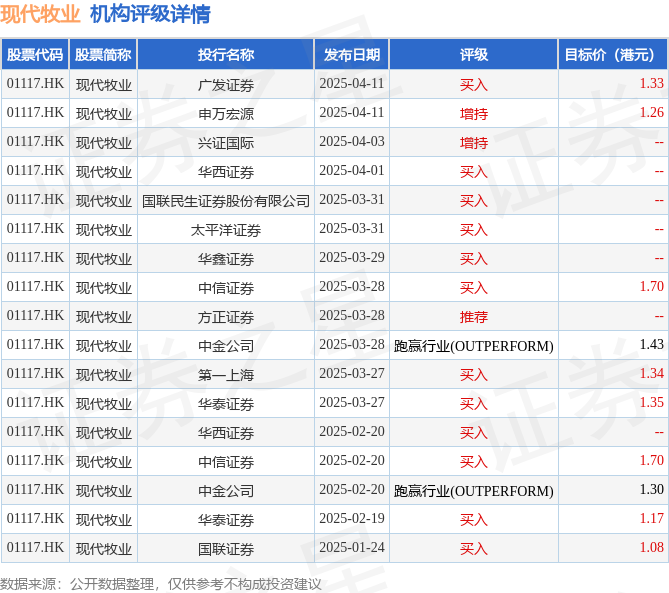Select the 股票简称 column header
The height and width of the screenshot is (593, 669).
pos(103,55)
